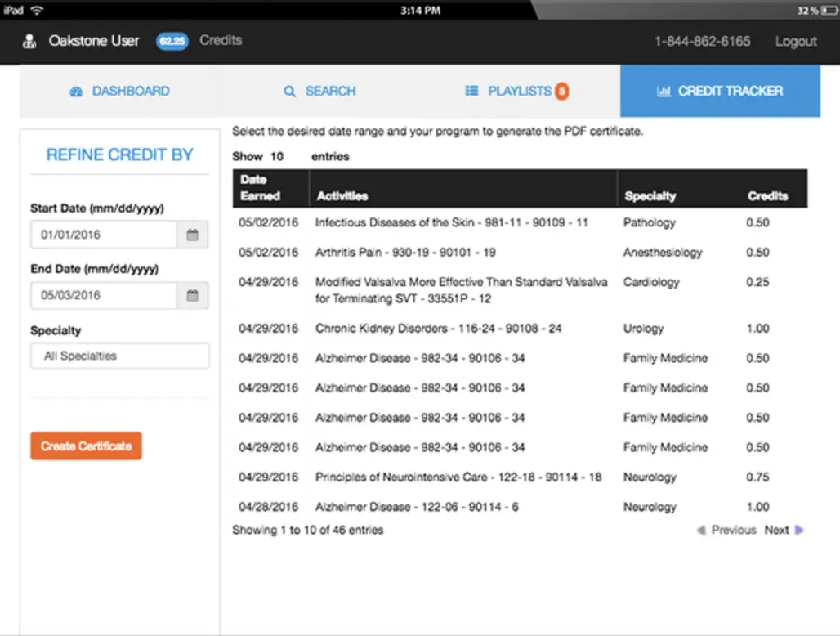Click the 0.25 credits value
Viewport: 840px width, 636px height.
tap(757, 282)
